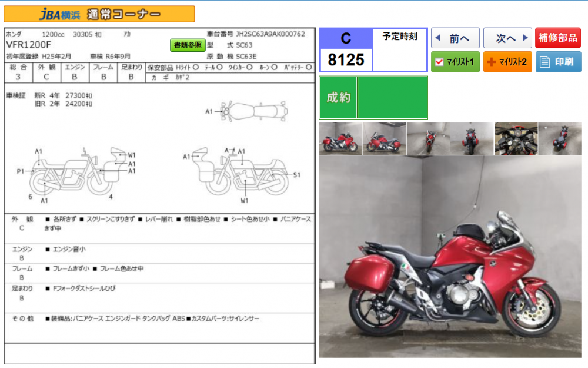Click the 足まわり grade B header cell
The width and height of the screenshot is (588, 368).
point(131,72)
